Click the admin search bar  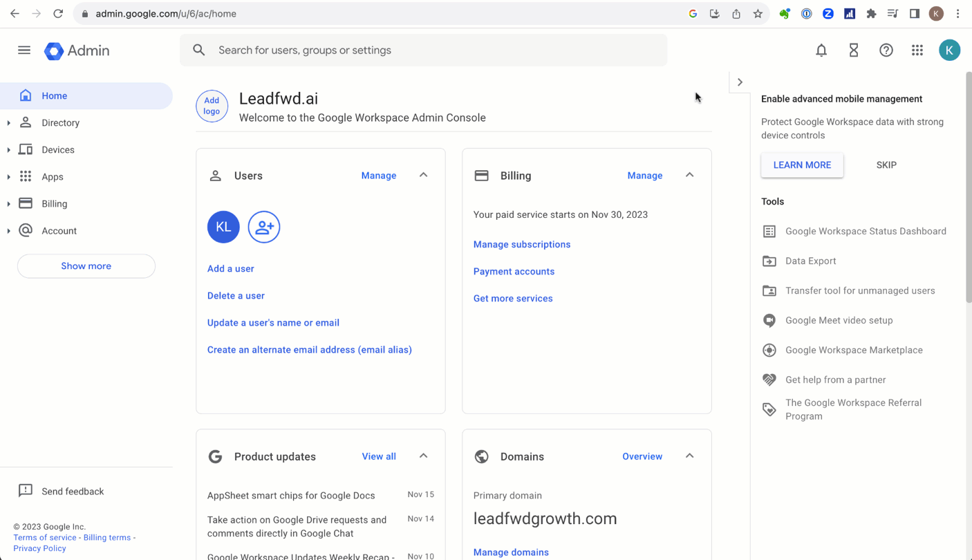click(424, 50)
